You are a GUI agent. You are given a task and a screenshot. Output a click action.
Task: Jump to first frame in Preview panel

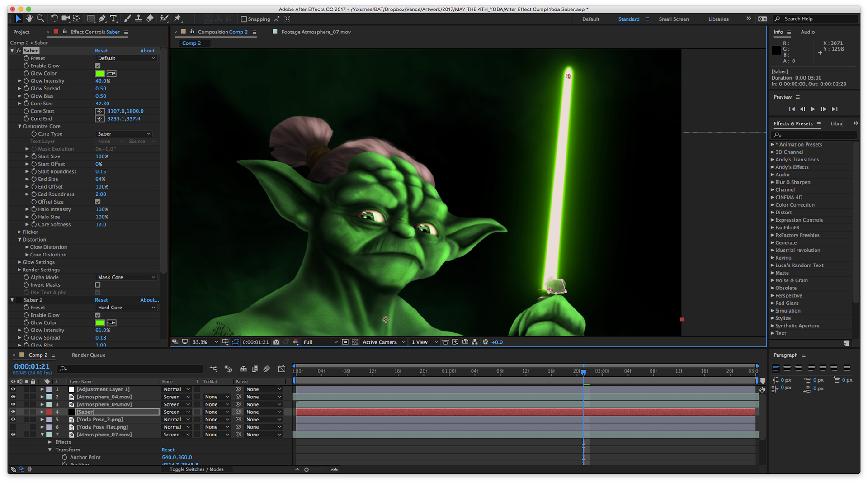click(792, 109)
